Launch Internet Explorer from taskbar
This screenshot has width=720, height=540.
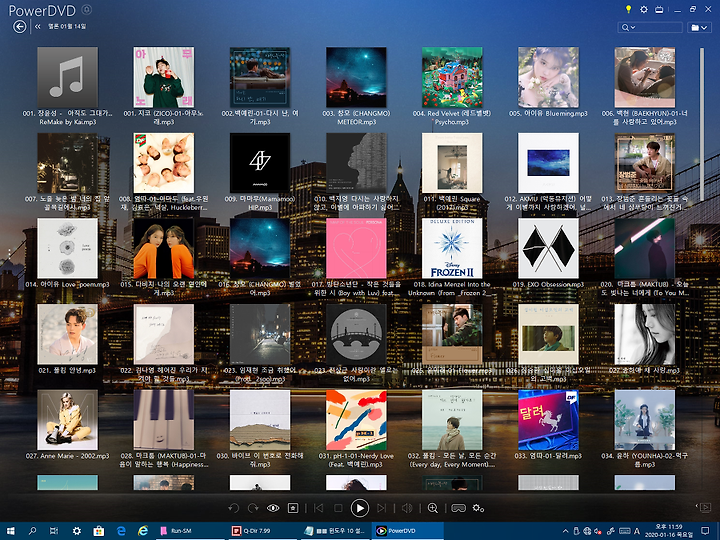[x=143, y=531]
